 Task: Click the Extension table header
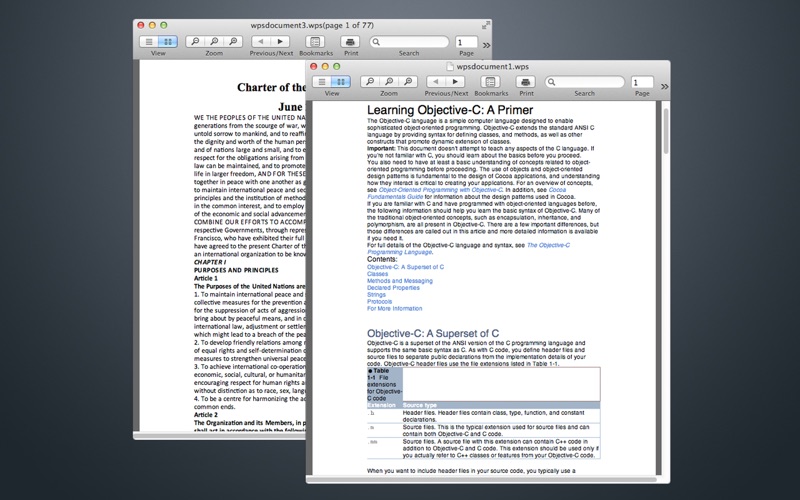382,405
